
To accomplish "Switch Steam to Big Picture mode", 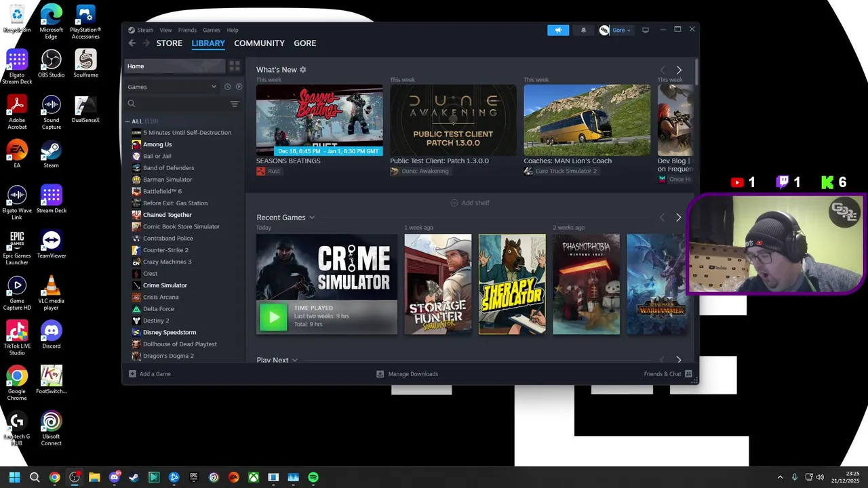I will (x=646, y=30).
